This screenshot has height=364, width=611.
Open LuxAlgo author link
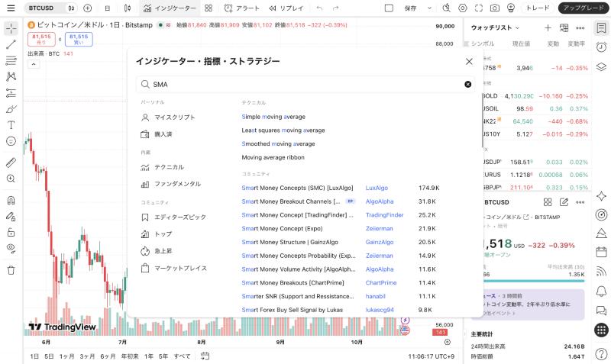pyautogui.click(x=377, y=188)
